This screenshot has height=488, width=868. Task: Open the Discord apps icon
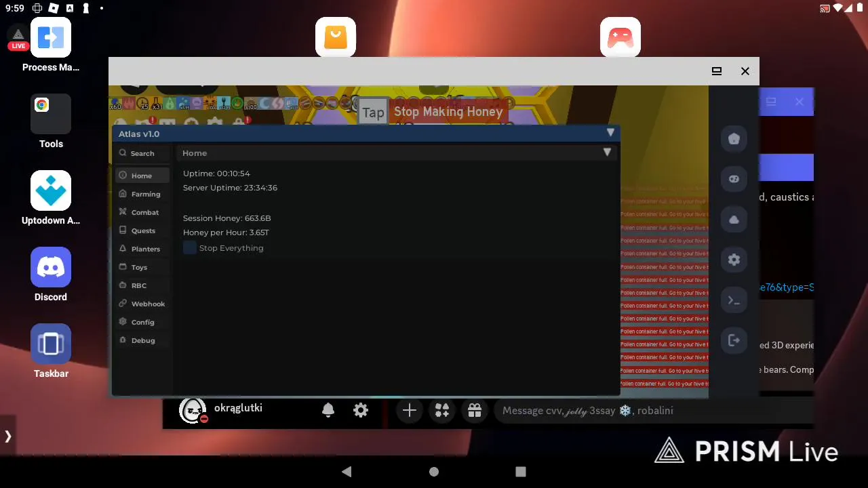click(442, 410)
